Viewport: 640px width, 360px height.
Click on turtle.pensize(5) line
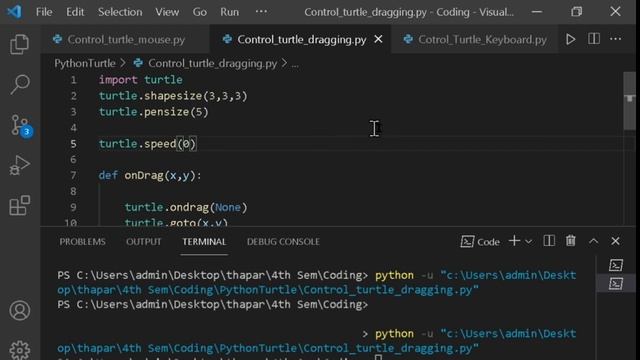pyautogui.click(x=153, y=112)
